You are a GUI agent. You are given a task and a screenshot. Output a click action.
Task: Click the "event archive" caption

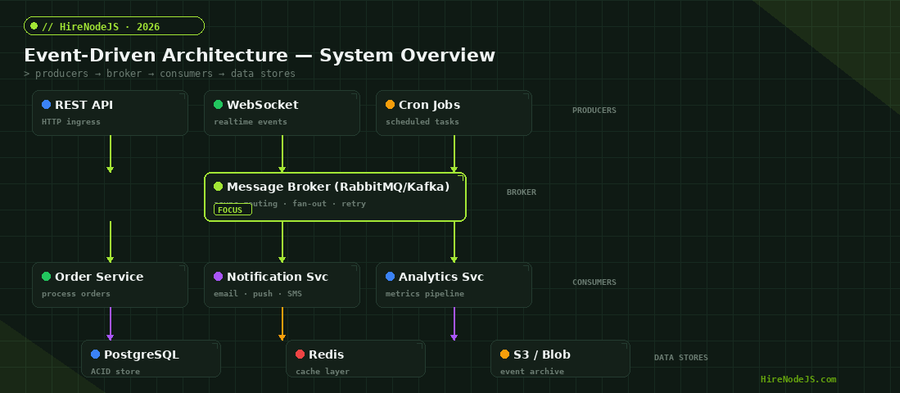[532, 372]
